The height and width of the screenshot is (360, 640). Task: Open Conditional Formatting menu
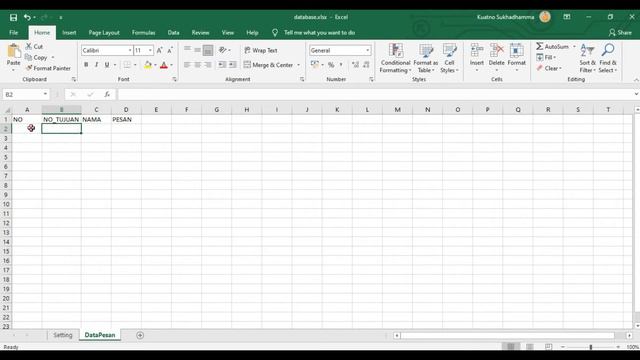click(x=395, y=58)
